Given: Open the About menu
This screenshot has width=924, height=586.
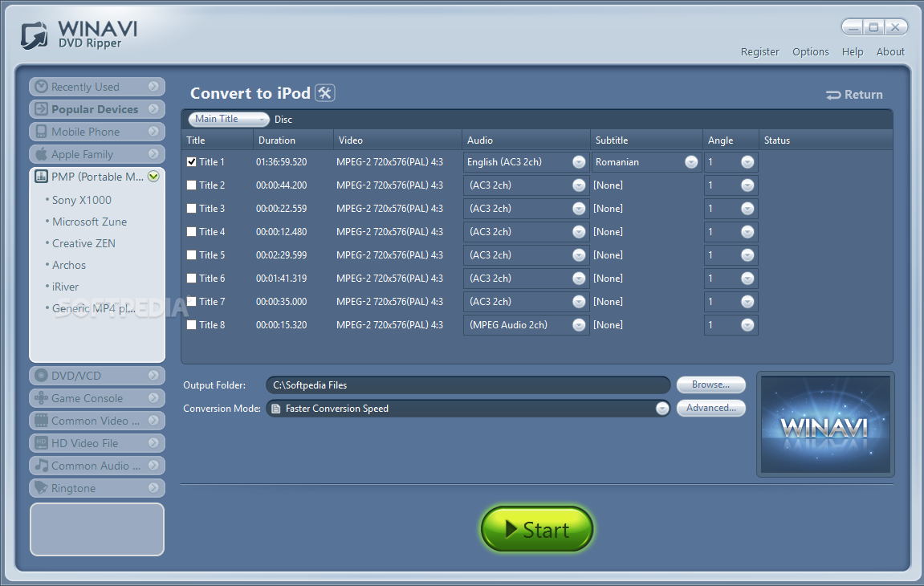Looking at the screenshot, I should point(889,52).
